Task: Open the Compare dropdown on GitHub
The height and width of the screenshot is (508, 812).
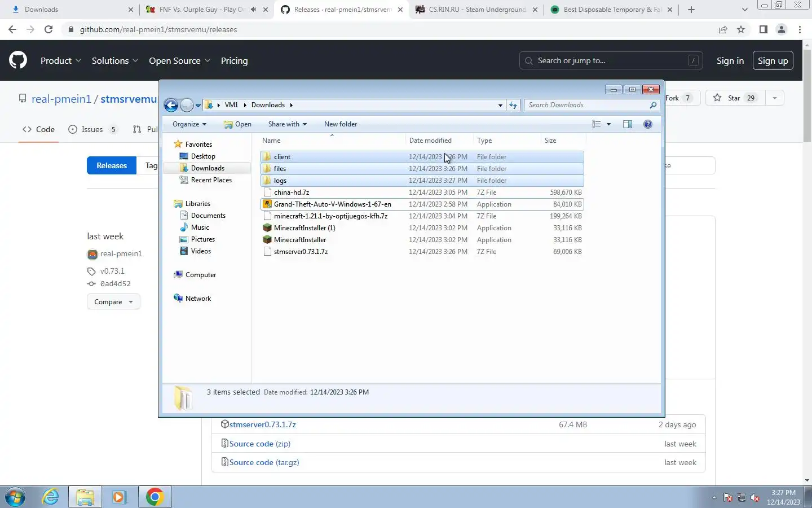Action: (x=113, y=302)
